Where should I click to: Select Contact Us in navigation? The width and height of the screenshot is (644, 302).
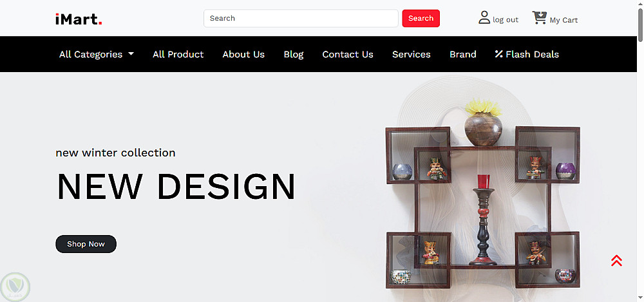(348, 54)
